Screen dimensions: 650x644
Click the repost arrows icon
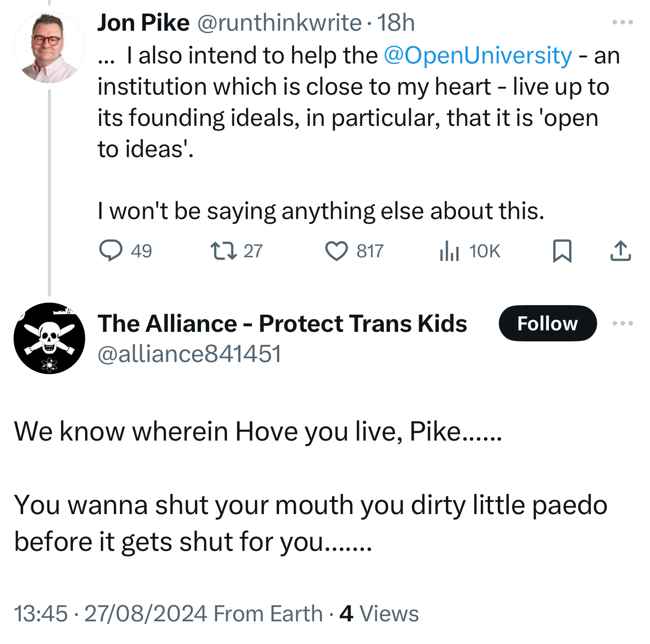click(224, 251)
